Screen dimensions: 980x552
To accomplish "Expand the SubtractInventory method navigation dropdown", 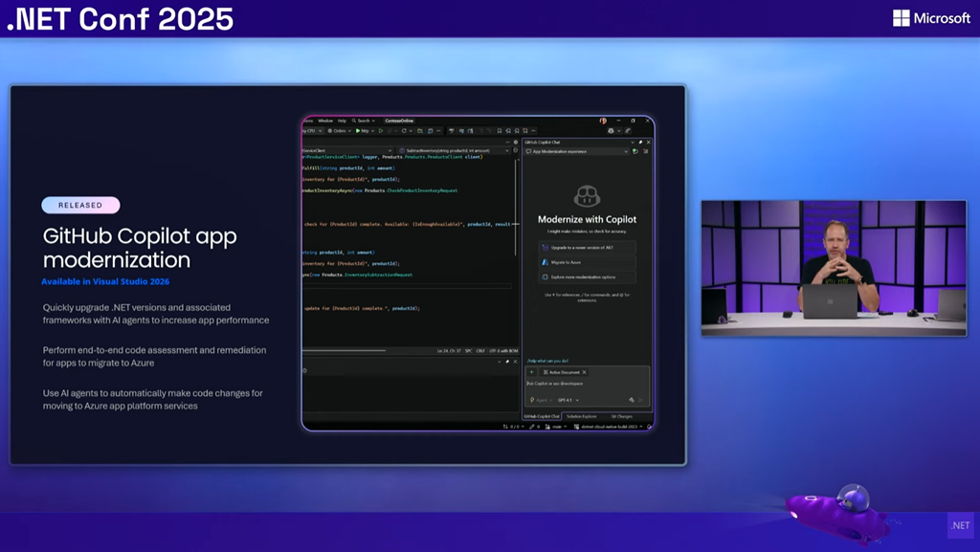I will 507,151.
